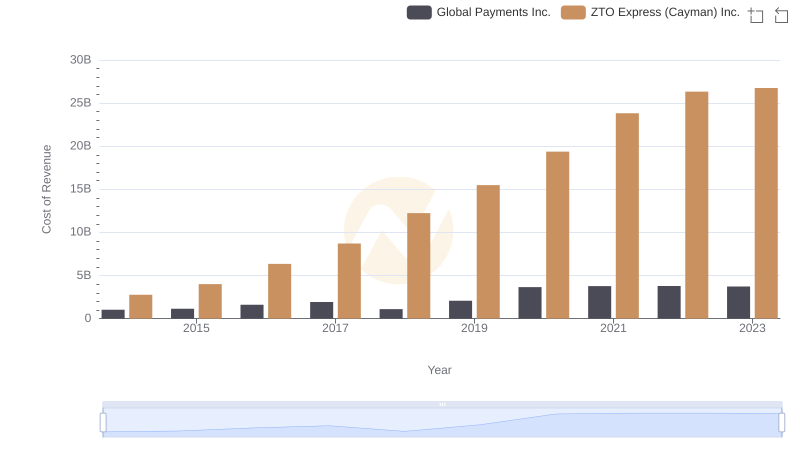Select the right handle of the range slider
The width and height of the screenshot is (800, 461).
click(x=781, y=423)
